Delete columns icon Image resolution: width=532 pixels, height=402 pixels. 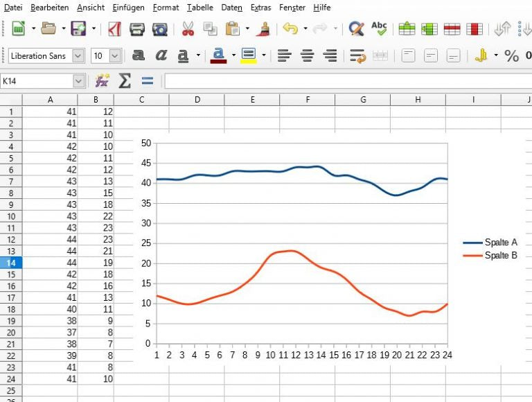[475, 29]
